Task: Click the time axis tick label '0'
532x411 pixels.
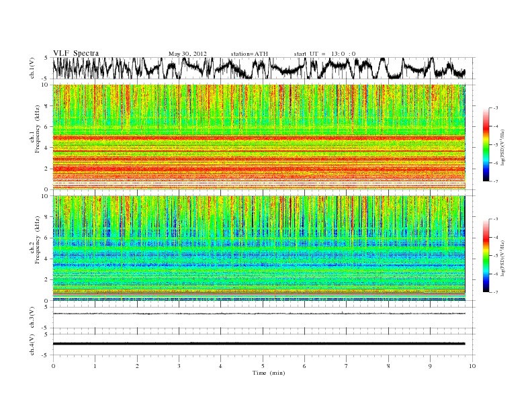Action: 53,366
